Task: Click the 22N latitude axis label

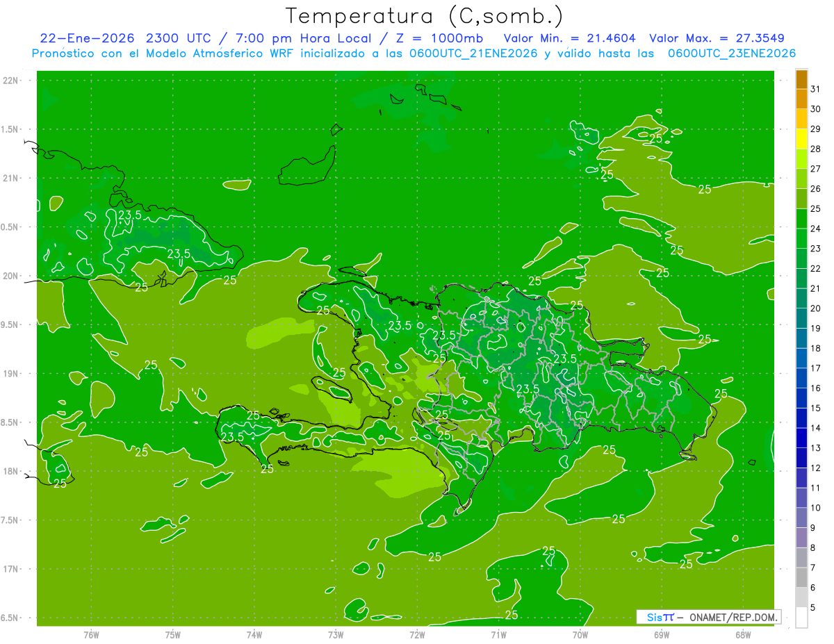Action: tap(11, 81)
